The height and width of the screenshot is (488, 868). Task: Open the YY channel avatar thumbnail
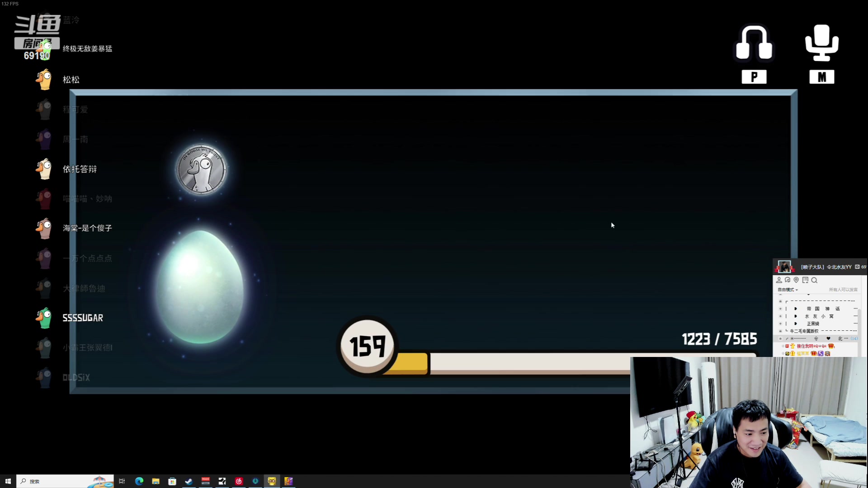[x=784, y=266]
